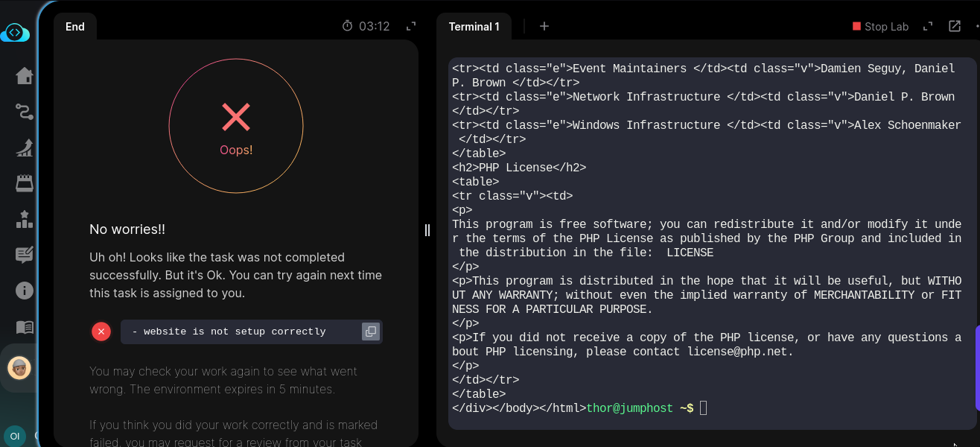Viewport: 980px width, 447px height.
Task: Click the '</div></body></html>' text
Action: click(x=519, y=408)
